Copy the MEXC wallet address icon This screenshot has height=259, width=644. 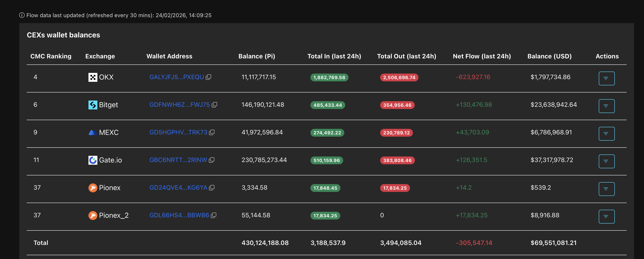[212, 132]
